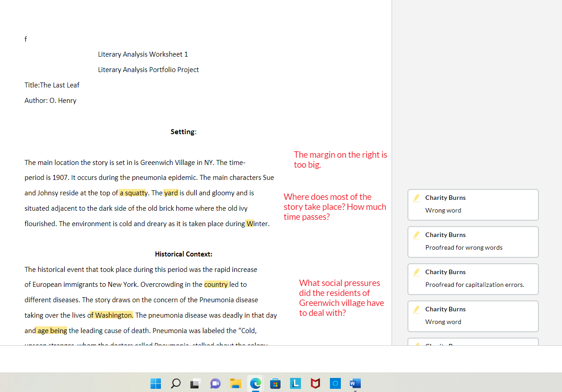Open taskbar Search magnifier
Image resolution: width=562 pixels, height=392 pixels.
pos(175,383)
